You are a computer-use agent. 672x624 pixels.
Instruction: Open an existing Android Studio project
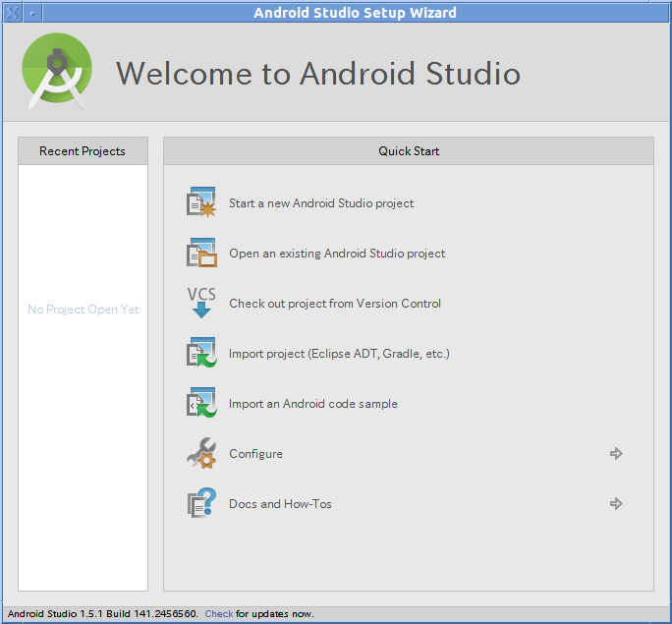(337, 254)
